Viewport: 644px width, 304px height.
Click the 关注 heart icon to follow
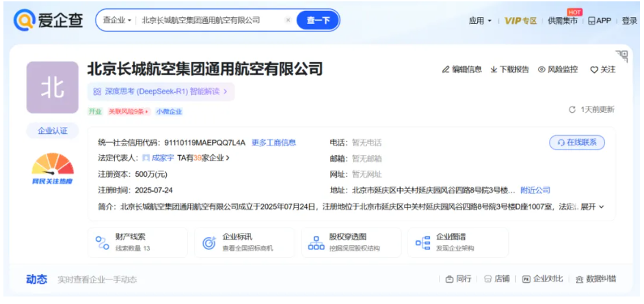(x=594, y=70)
